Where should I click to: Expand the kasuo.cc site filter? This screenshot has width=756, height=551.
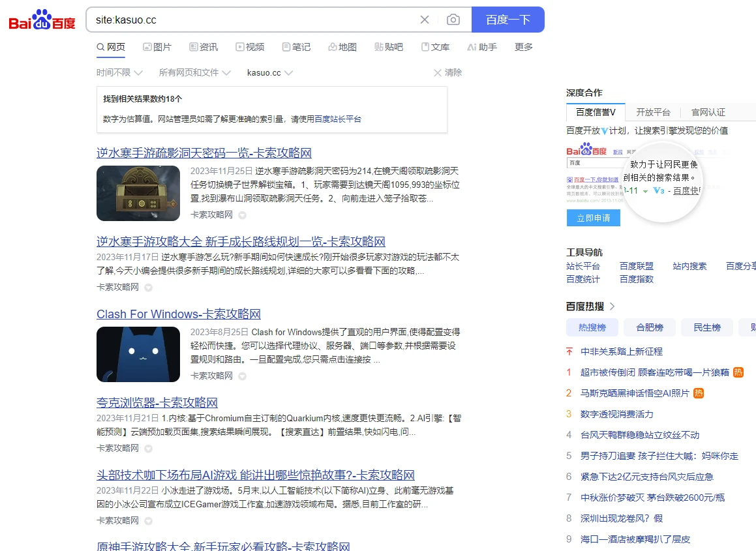click(x=269, y=72)
